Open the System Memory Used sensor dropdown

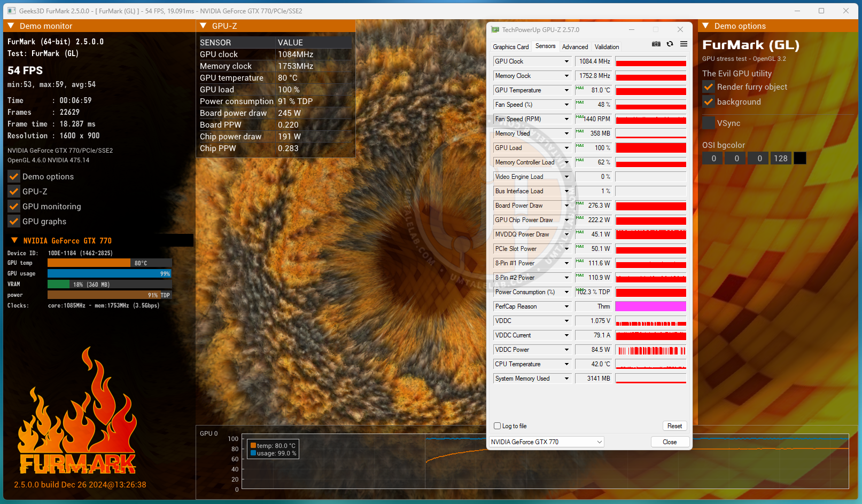click(x=566, y=379)
